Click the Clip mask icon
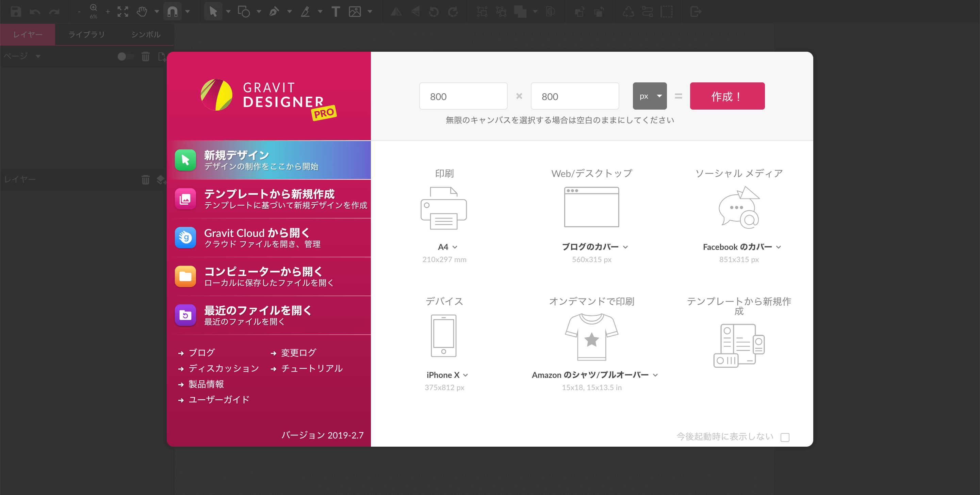Image resolution: width=980 pixels, height=495 pixels. tap(551, 12)
